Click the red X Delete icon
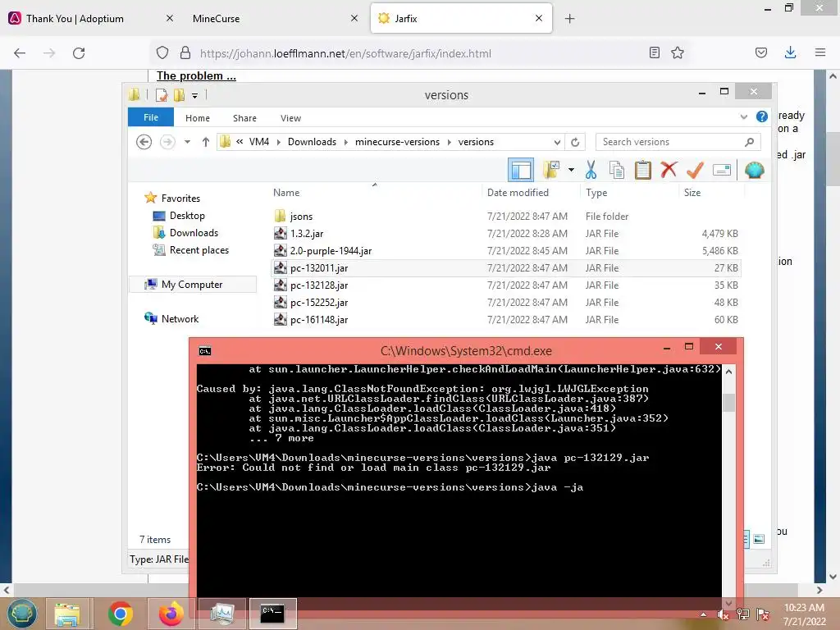This screenshot has height=630, width=840. 669,170
